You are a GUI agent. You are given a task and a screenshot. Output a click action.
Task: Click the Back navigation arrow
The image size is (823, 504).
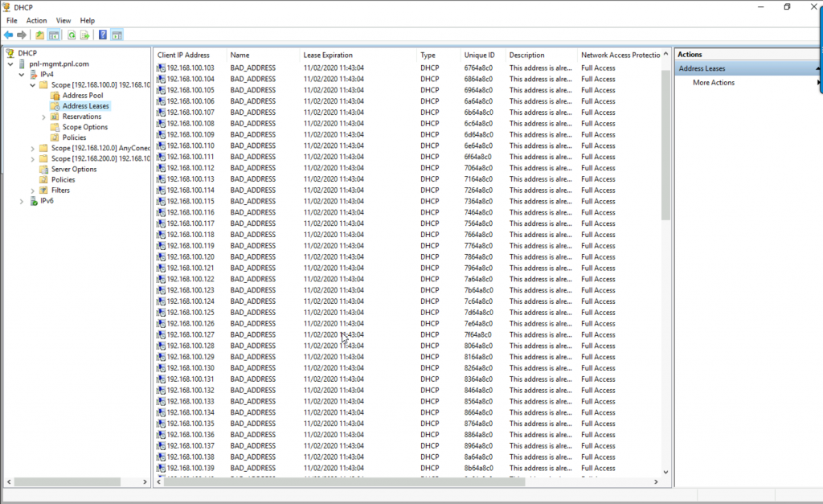point(9,35)
